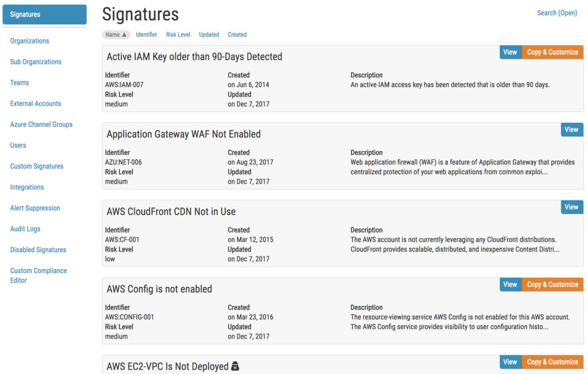
Task: Select Signatures in the sidebar
Action: coord(45,15)
